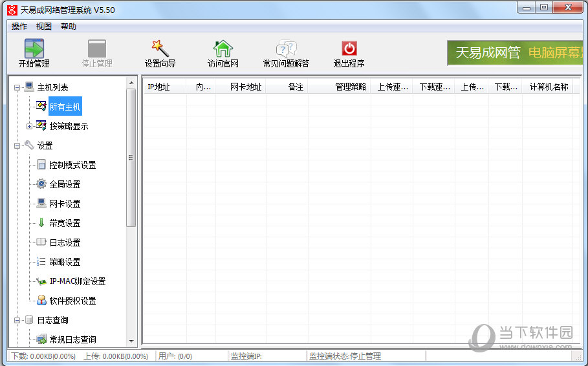Click the wrench icon beside 设置

click(29, 145)
